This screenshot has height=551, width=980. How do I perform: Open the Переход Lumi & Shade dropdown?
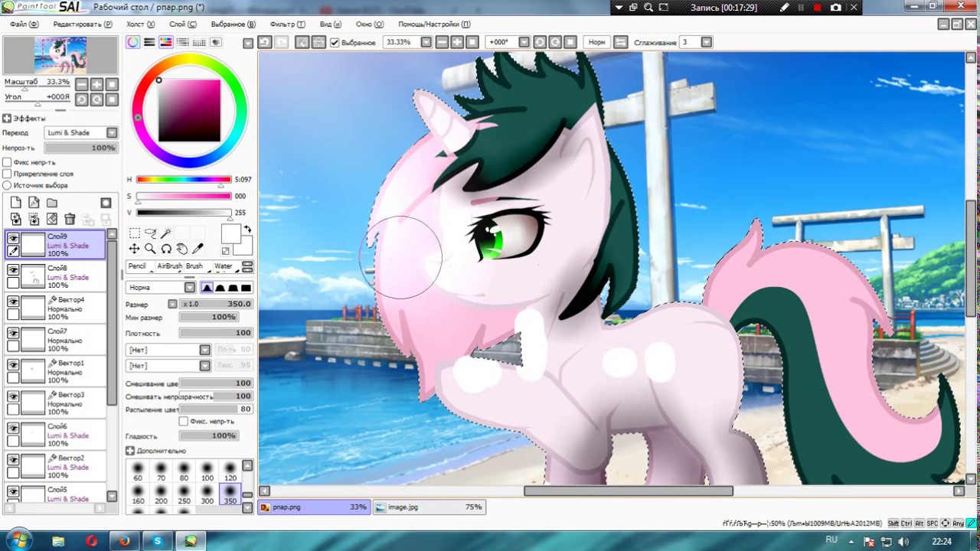(112, 132)
